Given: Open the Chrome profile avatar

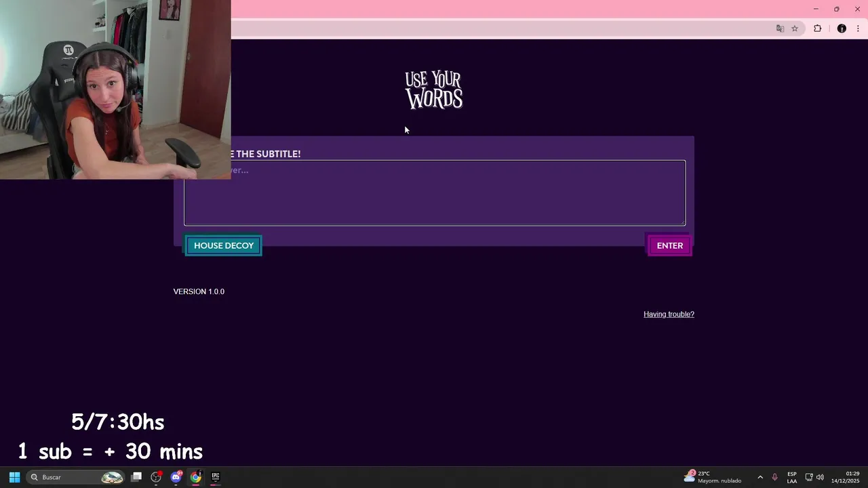Looking at the screenshot, I should coord(842,28).
